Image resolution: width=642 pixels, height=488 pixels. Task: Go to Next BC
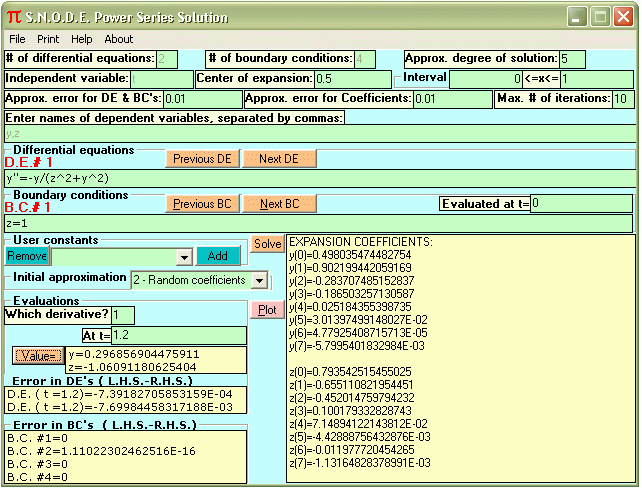[279, 204]
